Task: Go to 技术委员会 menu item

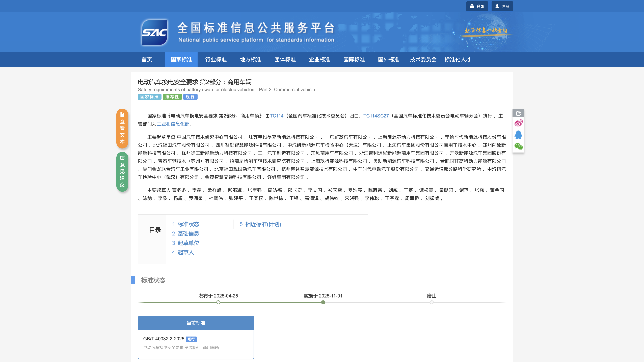Action: [x=423, y=59]
